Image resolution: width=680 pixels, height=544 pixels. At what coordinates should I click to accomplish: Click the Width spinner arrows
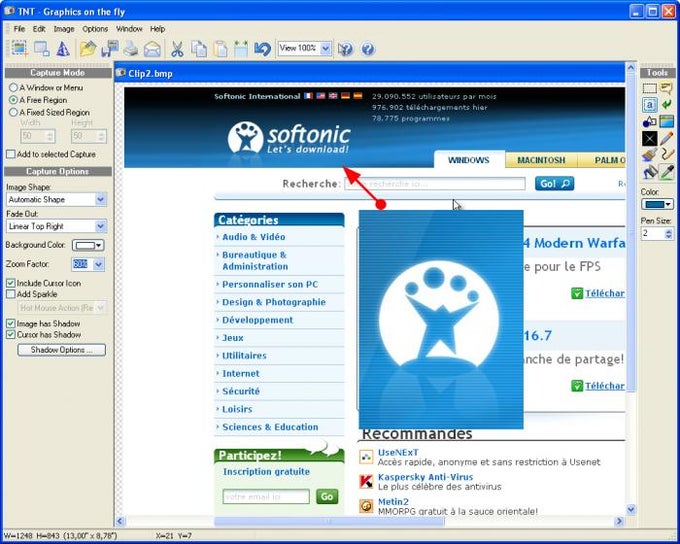click(50, 136)
